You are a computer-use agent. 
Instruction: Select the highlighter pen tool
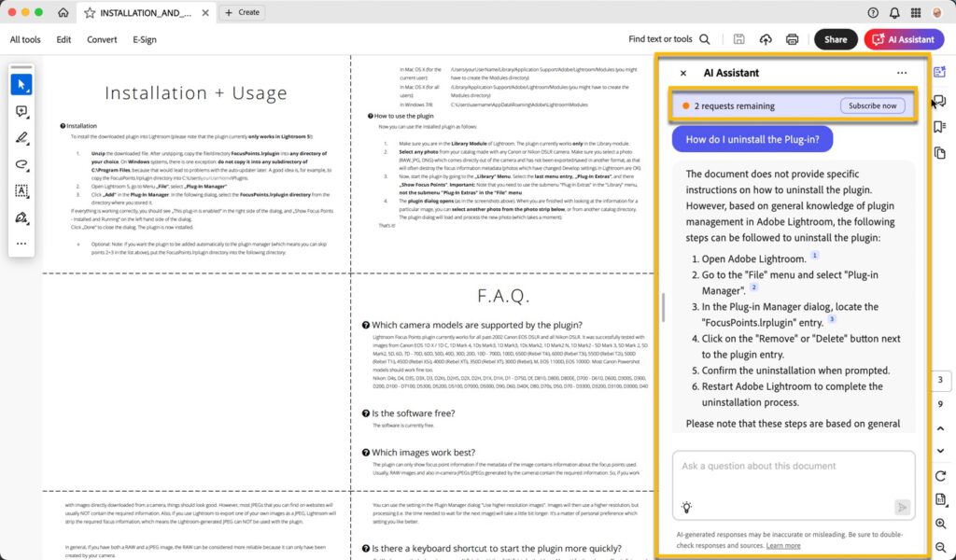pos(21,138)
